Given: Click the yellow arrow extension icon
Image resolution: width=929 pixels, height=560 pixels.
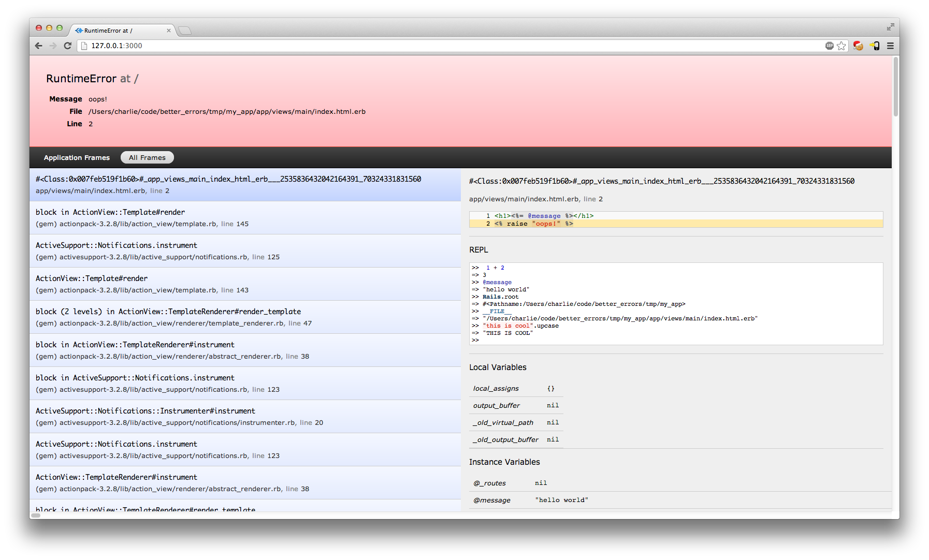Looking at the screenshot, I should pos(875,46).
